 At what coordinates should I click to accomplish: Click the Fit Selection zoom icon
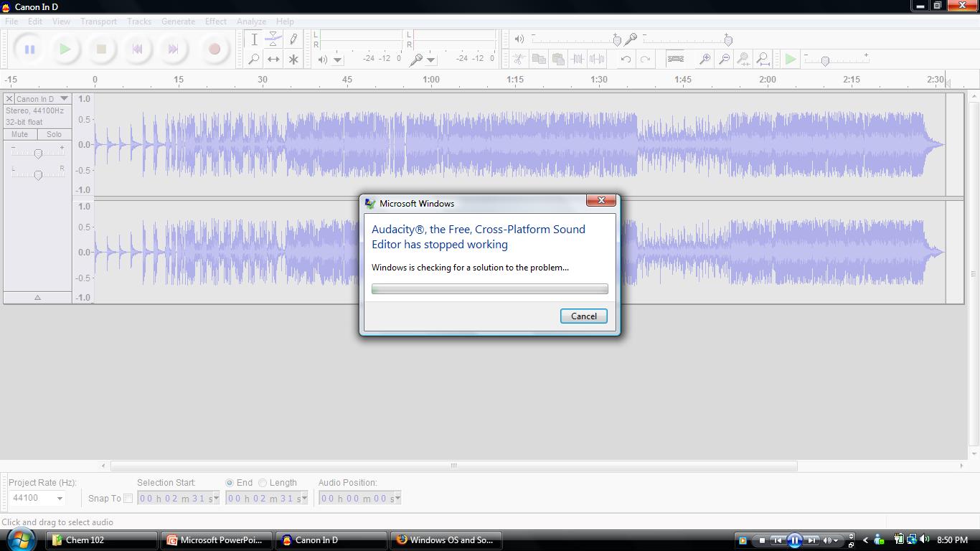click(x=743, y=59)
